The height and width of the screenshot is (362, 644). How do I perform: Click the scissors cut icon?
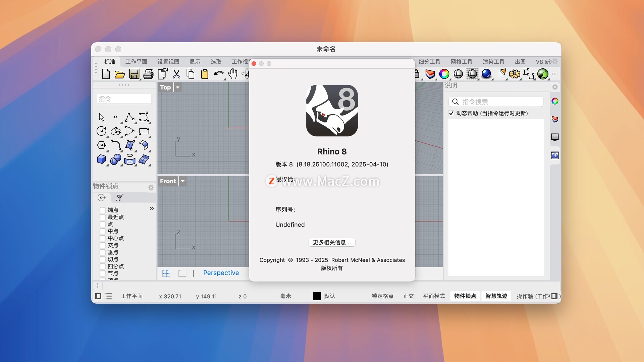coord(176,74)
